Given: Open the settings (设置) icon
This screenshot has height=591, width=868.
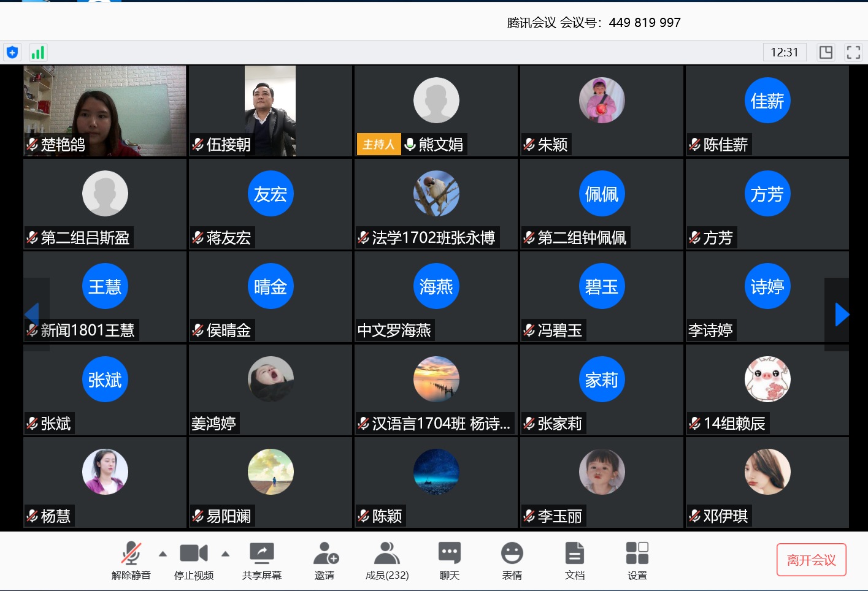Looking at the screenshot, I should coord(637,560).
